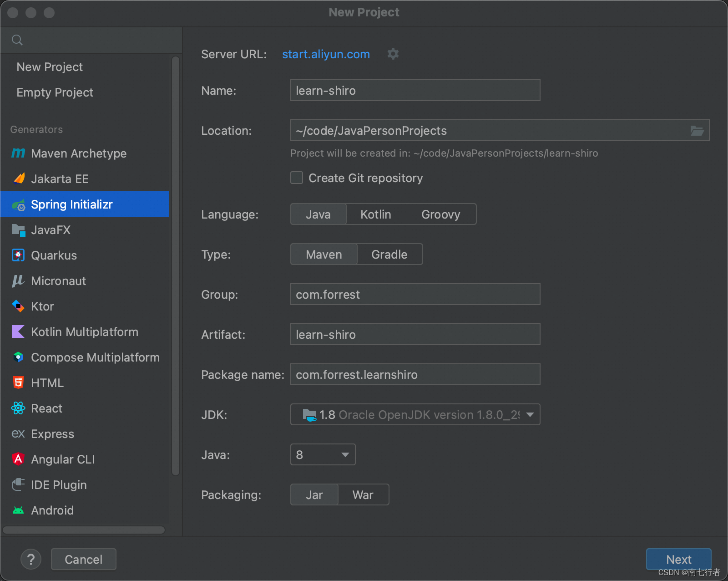Click the Quarkus generator icon
Screen dimensions: 728x581
tap(18, 255)
